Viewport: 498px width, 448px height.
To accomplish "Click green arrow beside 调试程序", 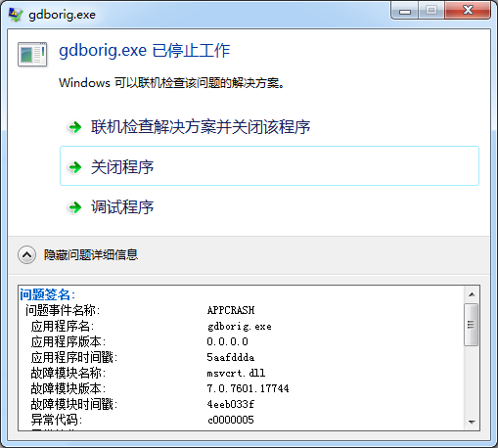I will (74, 207).
